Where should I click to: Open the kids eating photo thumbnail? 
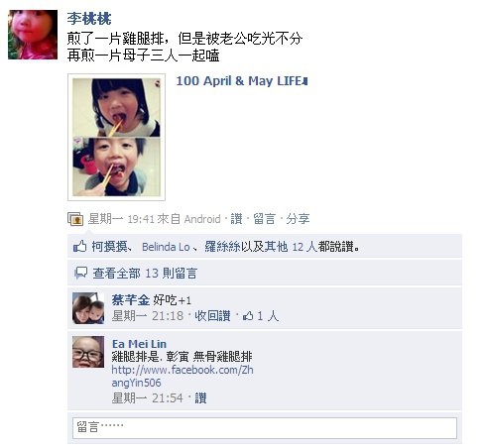pos(116,137)
